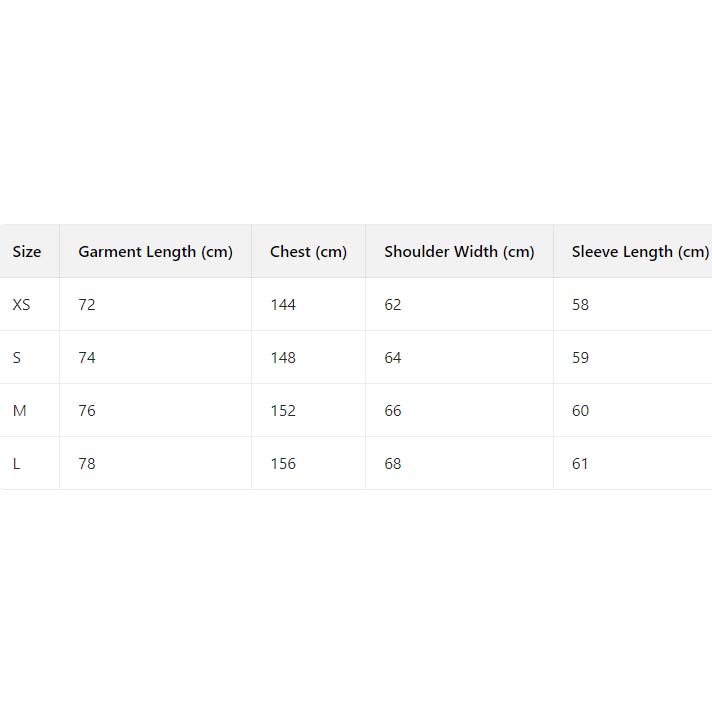The width and height of the screenshot is (712, 712).
Task: Click garment length value 78
Action: (87, 464)
